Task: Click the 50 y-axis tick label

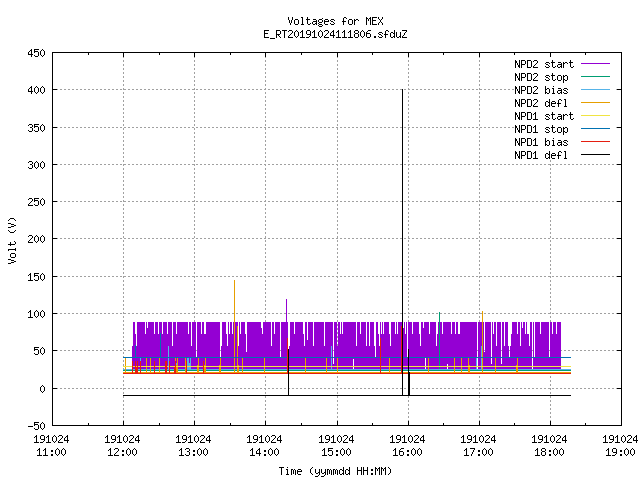Action: tap(39, 351)
